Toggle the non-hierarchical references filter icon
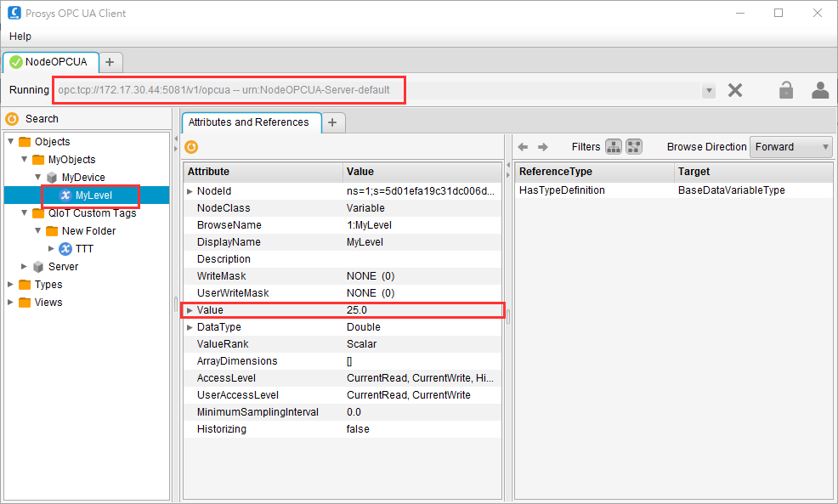The image size is (838, 504). (634, 147)
